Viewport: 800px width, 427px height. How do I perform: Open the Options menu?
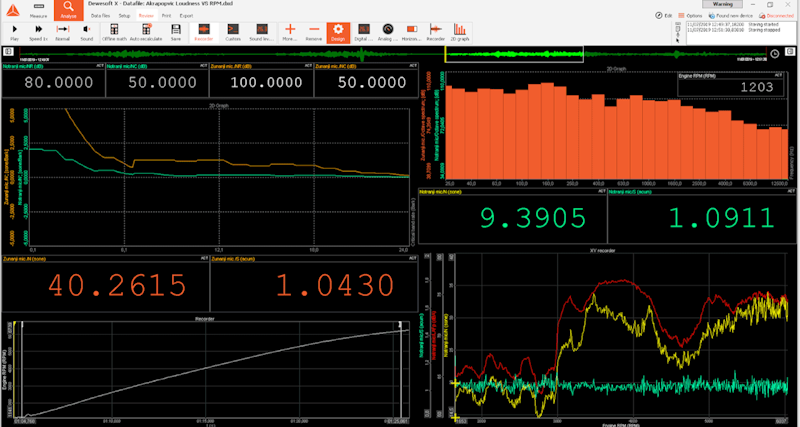[690, 16]
